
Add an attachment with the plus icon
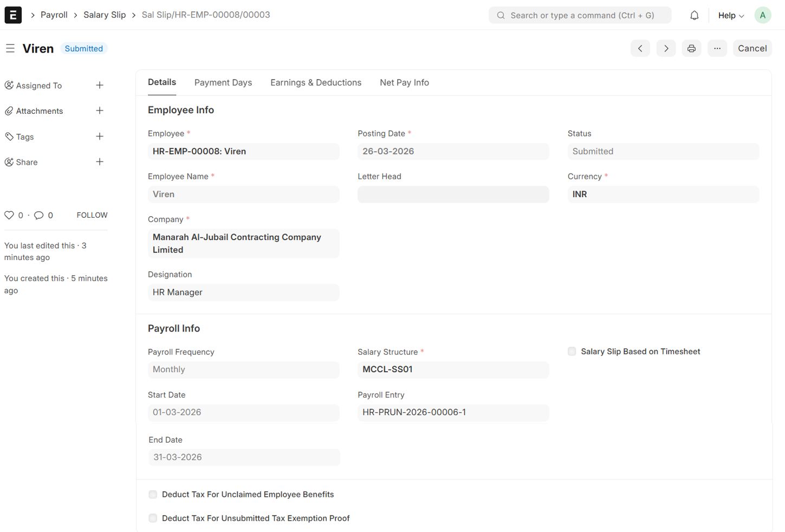100,111
